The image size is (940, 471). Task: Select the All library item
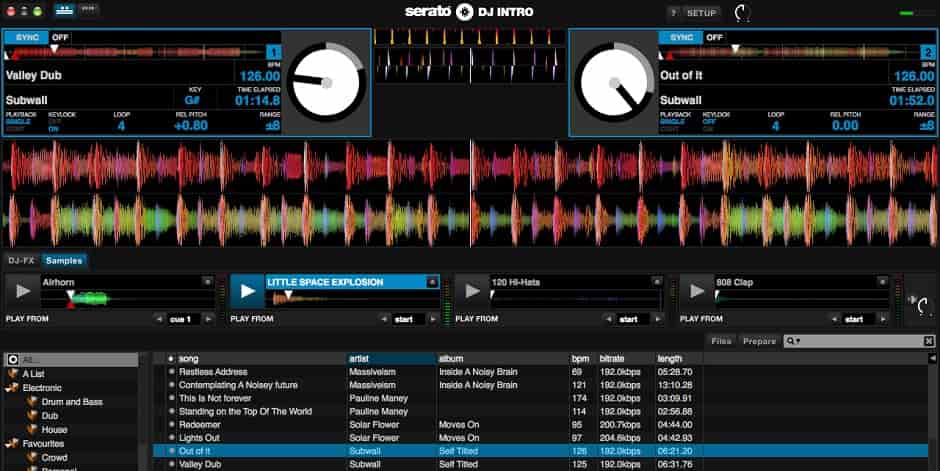pyautogui.click(x=71, y=360)
